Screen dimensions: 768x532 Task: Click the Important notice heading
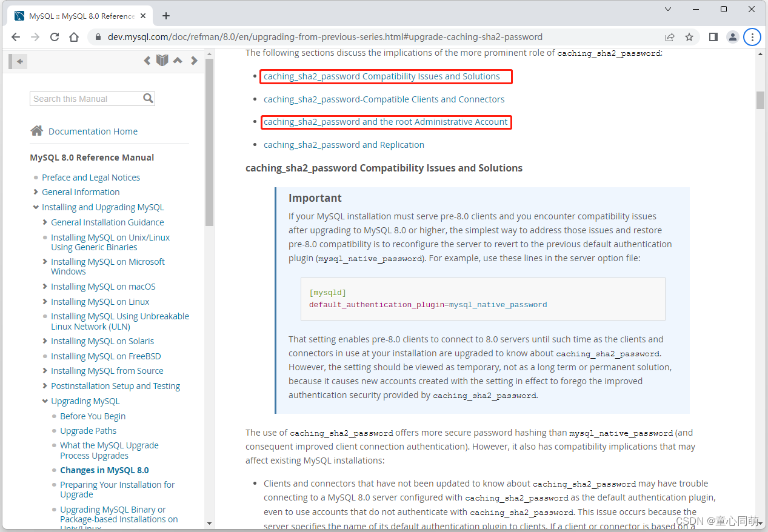tap(315, 198)
